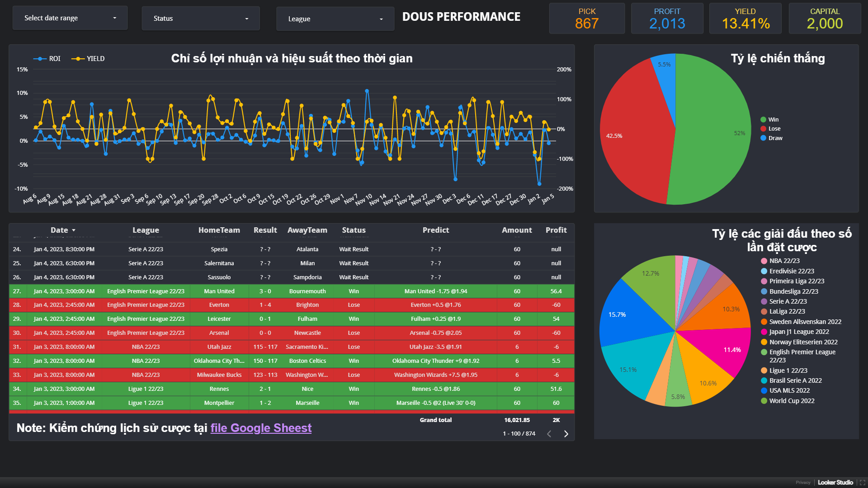The width and height of the screenshot is (868, 488).
Task: Sort table by League column header
Action: [x=146, y=230]
